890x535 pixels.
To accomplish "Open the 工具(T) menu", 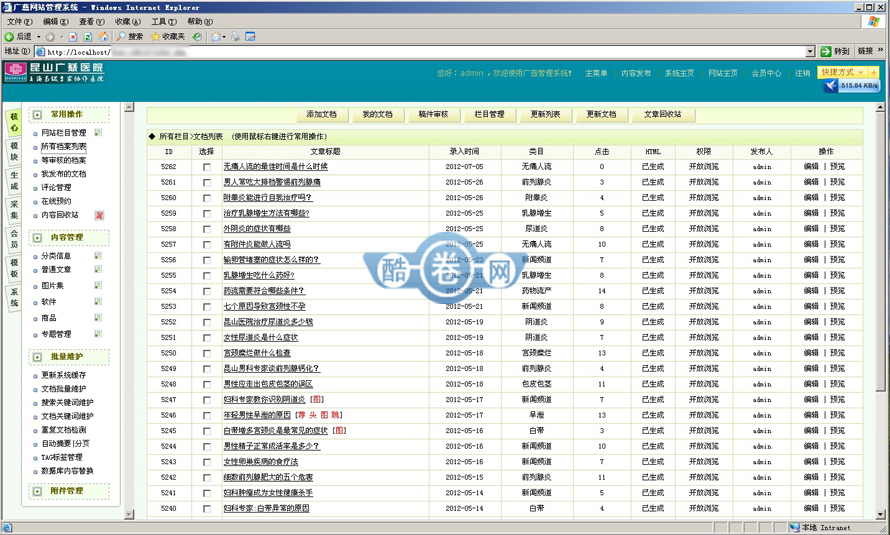I will click(163, 22).
